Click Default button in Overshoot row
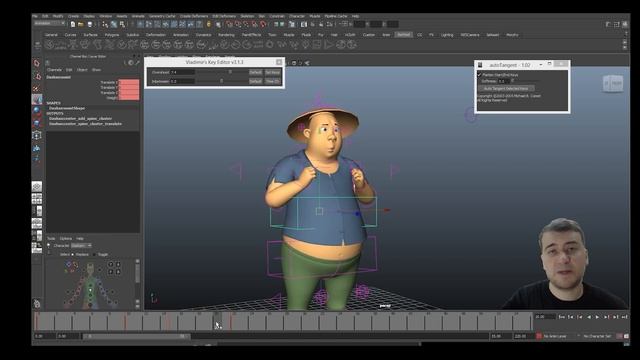640x360 pixels. tap(256, 72)
